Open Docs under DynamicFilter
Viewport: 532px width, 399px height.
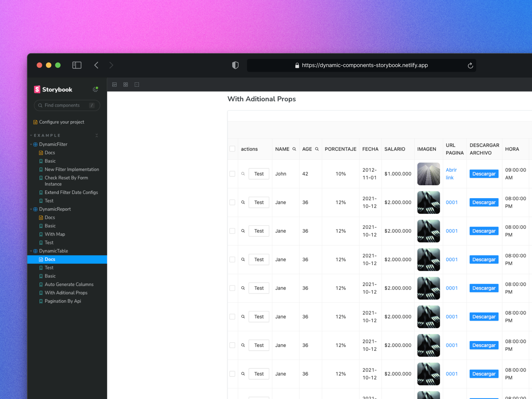click(50, 153)
